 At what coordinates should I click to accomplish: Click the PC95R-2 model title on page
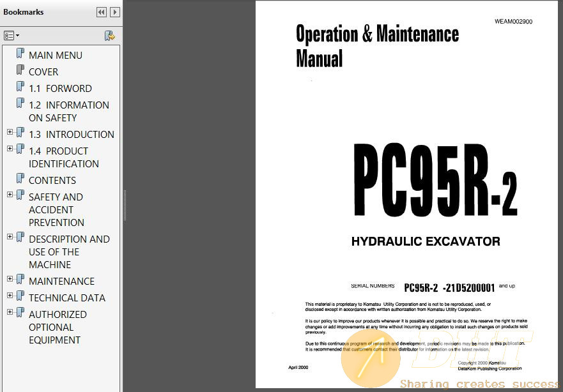(435, 180)
